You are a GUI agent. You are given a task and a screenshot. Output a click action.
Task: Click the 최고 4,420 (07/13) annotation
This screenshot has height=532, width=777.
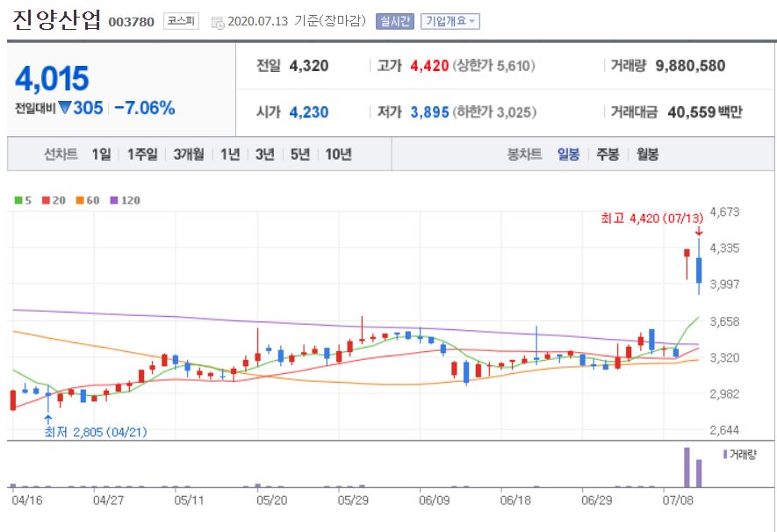point(651,218)
